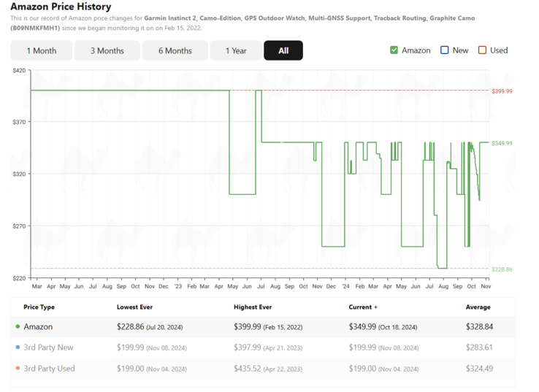539x392 pixels.
Task: Click the orange dot beside 3rd Party Used
Action: (x=18, y=369)
